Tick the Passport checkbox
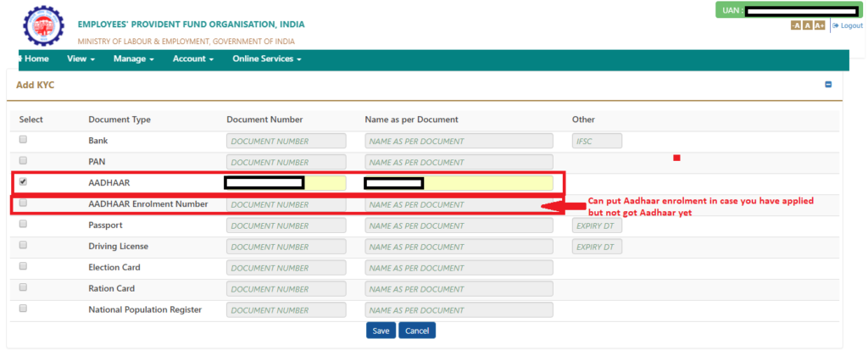Image resolution: width=868 pixels, height=356 pixels. pyautogui.click(x=23, y=224)
